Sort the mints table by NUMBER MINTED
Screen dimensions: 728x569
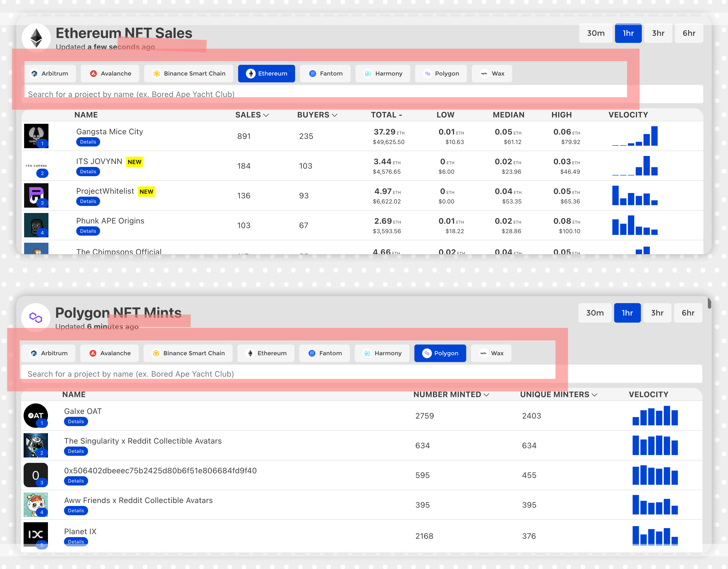click(451, 395)
